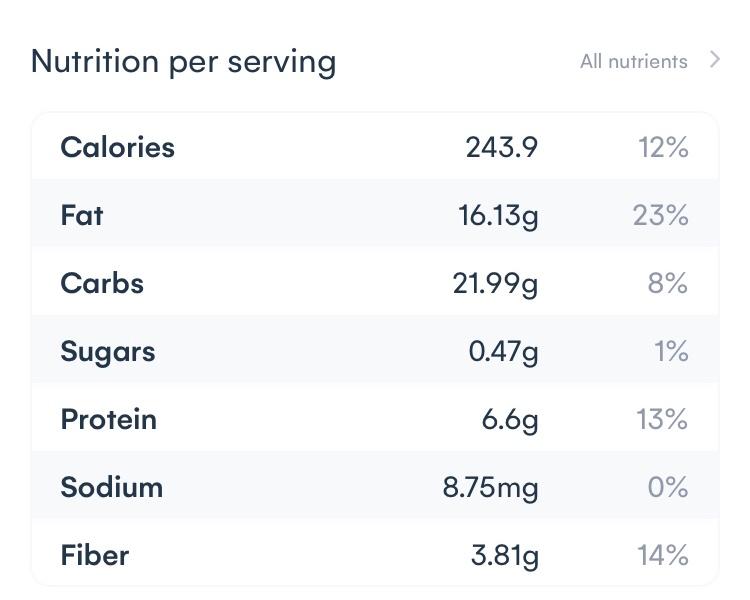Open the All nutrients link
Image resolution: width=750 pixels, height=600 pixels.
click(633, 61)
